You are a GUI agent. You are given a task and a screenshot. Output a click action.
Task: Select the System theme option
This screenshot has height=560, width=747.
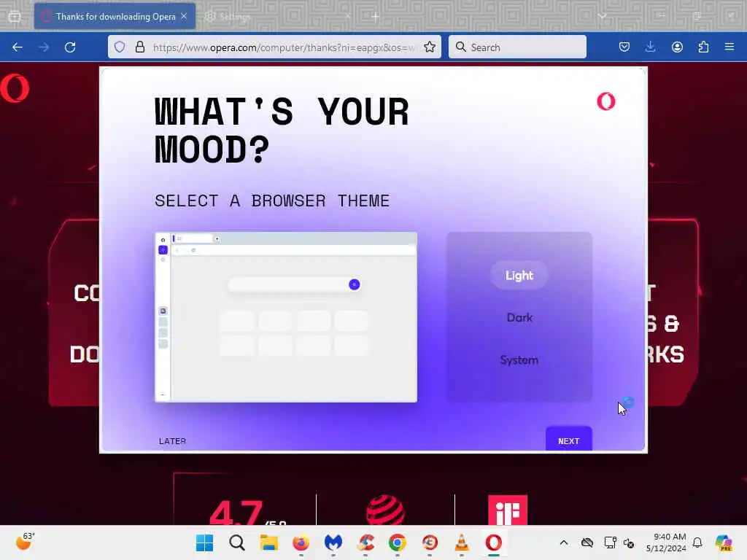(519, 360)
